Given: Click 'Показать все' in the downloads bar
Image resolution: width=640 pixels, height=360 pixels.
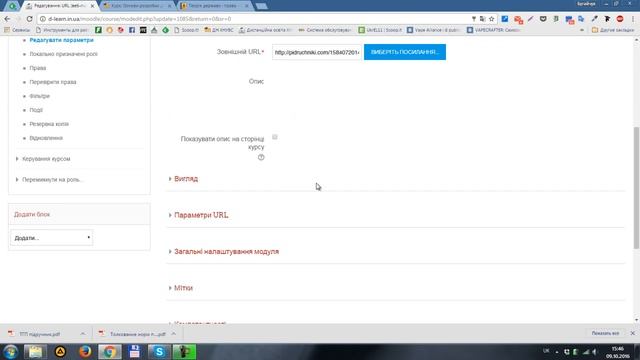Looking at the screenshot, I should 605,333.
